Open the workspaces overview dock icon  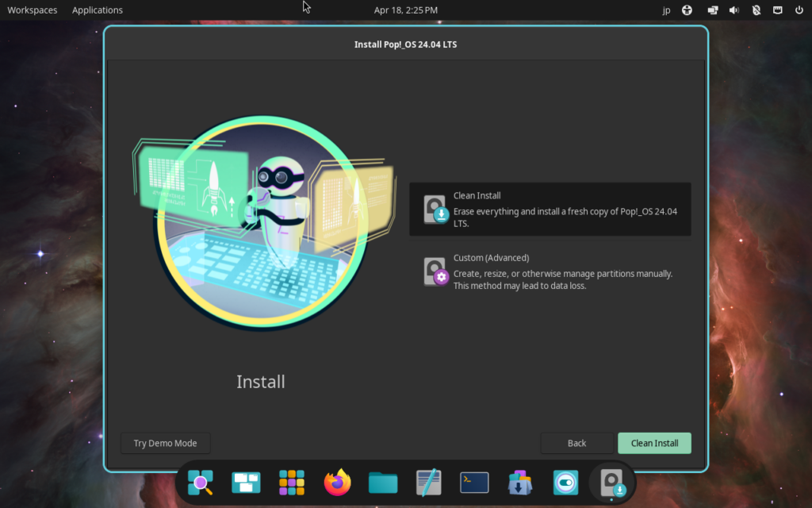(246, 482)
